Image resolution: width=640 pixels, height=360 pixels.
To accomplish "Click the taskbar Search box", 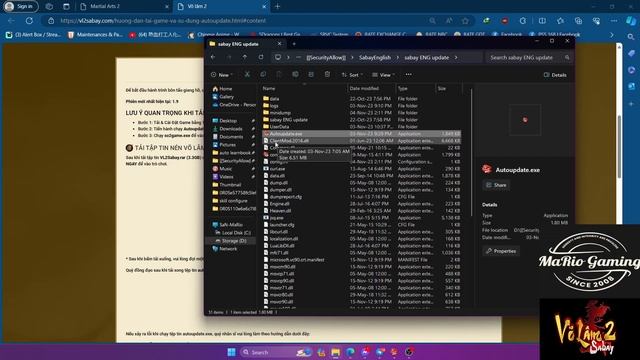I will click(x=276, y=352).
